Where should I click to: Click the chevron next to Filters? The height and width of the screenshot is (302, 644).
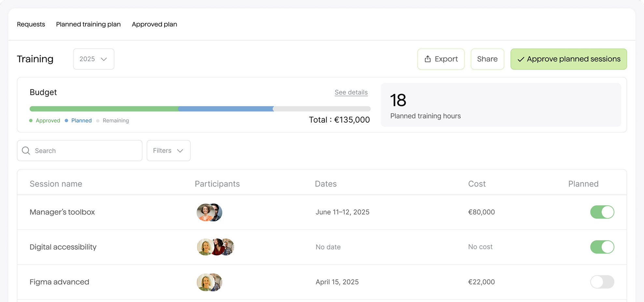[x=180, y=150]
